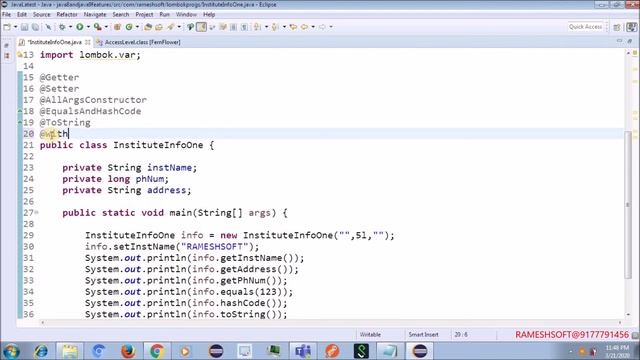Open the Help menu
This screenshot has width=640, height=360.
209,15
